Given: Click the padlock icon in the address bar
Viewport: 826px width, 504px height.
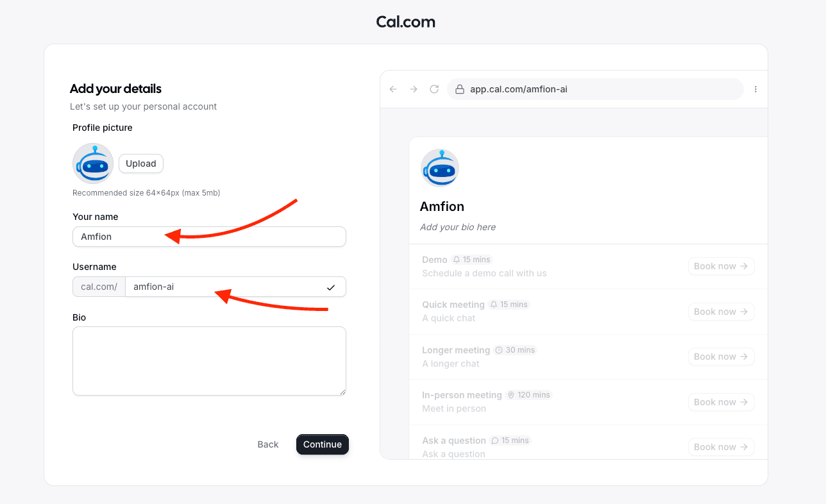Looking at the screenshot, I should click(x=459, y=89).
